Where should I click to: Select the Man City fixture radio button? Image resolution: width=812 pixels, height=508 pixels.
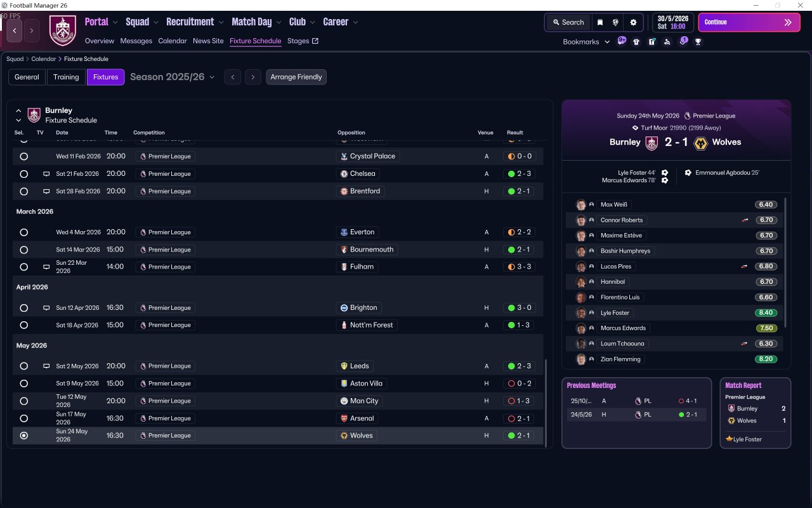coord(24,401)
